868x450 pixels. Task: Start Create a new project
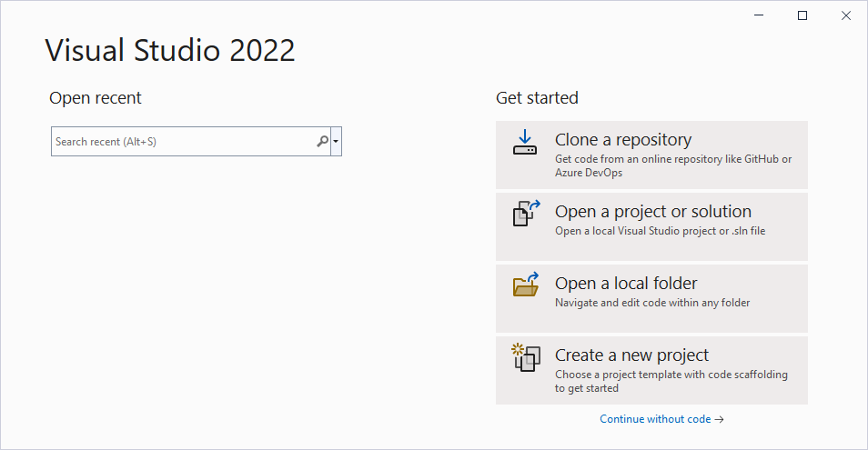click(x=651, y=370)
